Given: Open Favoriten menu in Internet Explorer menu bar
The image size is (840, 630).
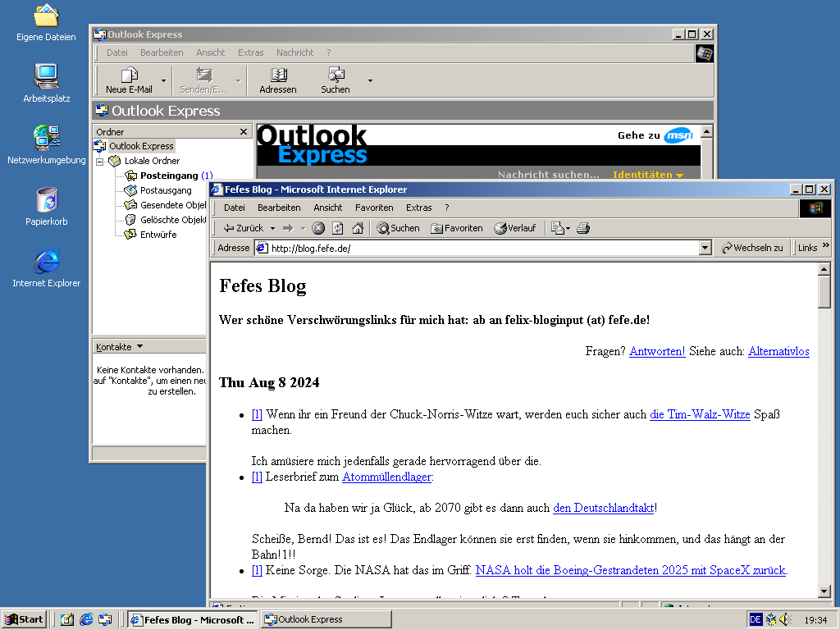Looking at the screenshot, I should point(374,208).
